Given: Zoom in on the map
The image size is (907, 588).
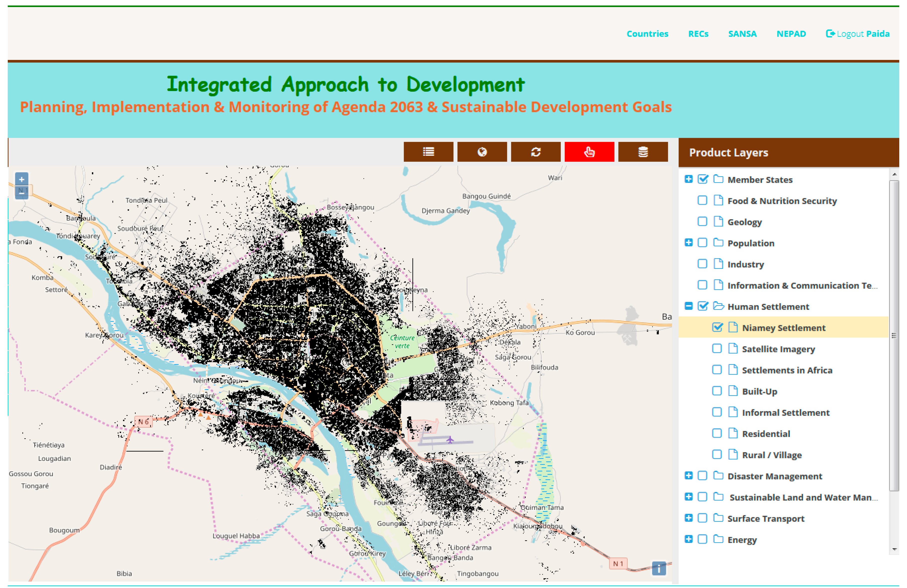Looking at the screenshot, I should 22,179.
